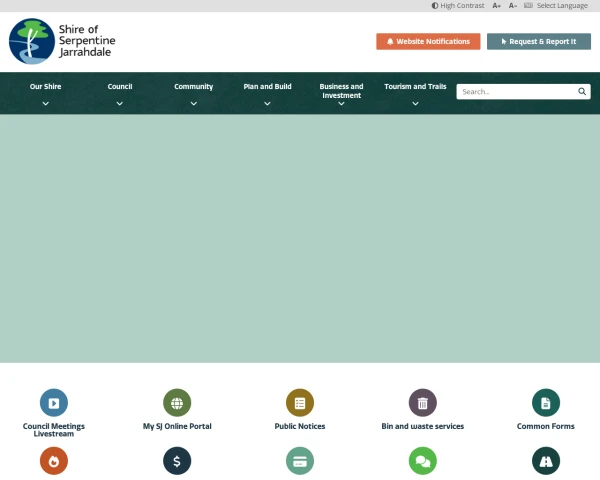Toggle High Contrast mode
The width and height of the screenshot is (600, 480).
coord(458,6)
